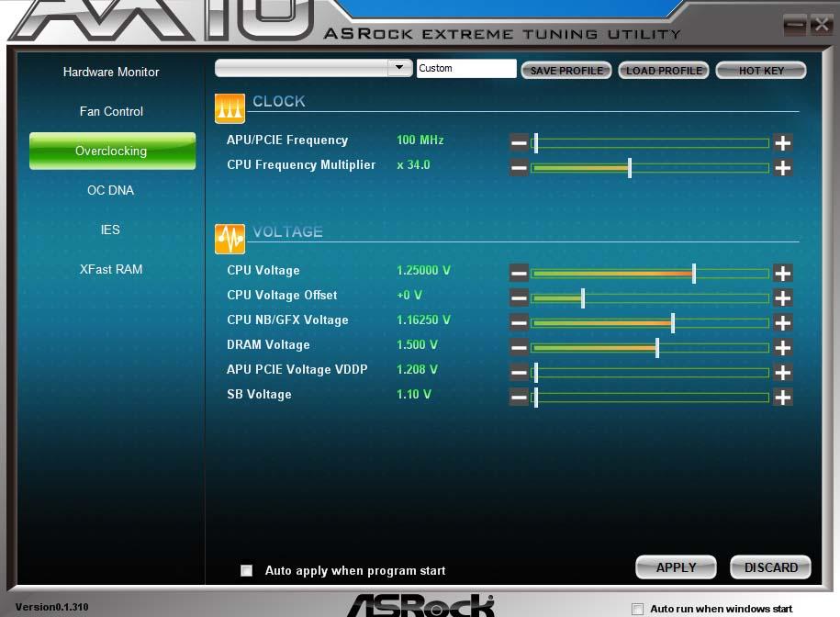Raise DRAM Voltage with plus icon
Viewport: 840px width, 617px height.
tap(783, 348)
